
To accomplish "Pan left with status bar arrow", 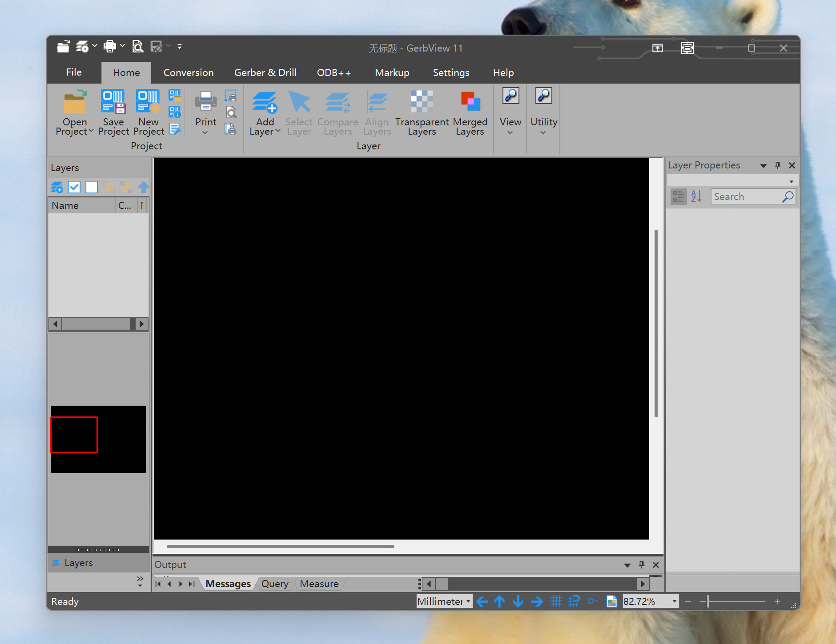I will 482,601.
